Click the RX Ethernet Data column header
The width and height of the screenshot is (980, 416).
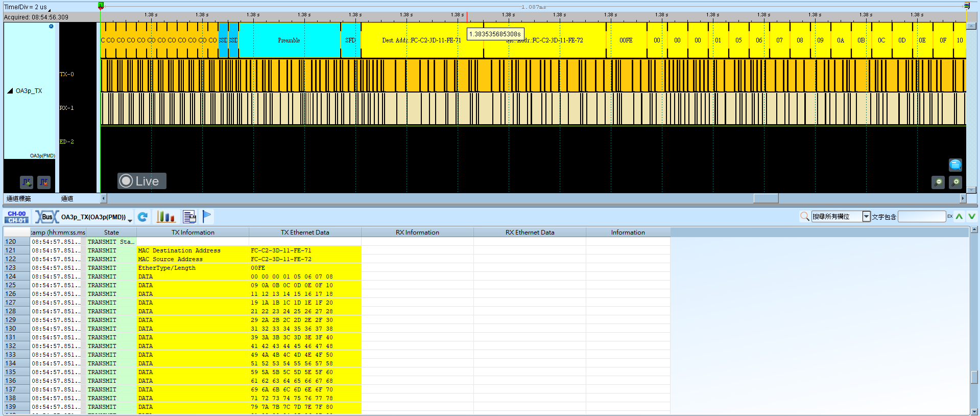[x=530, y=233]
